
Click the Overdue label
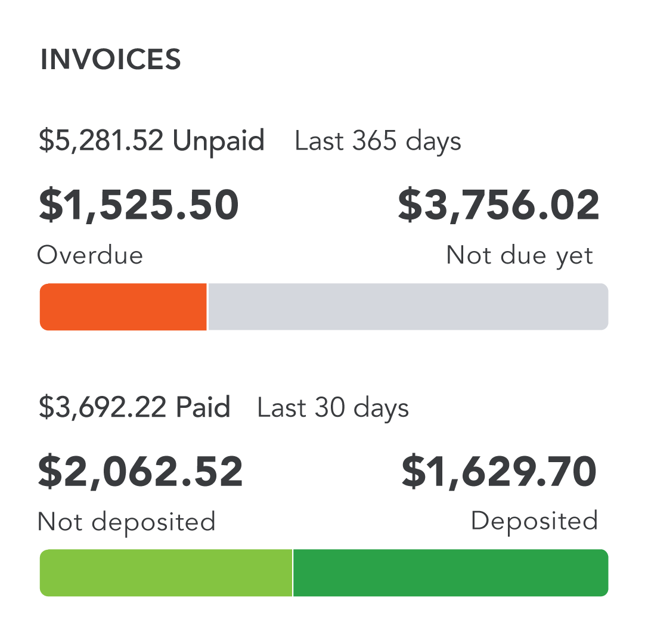pyautogui.click(x=90, y=255)
